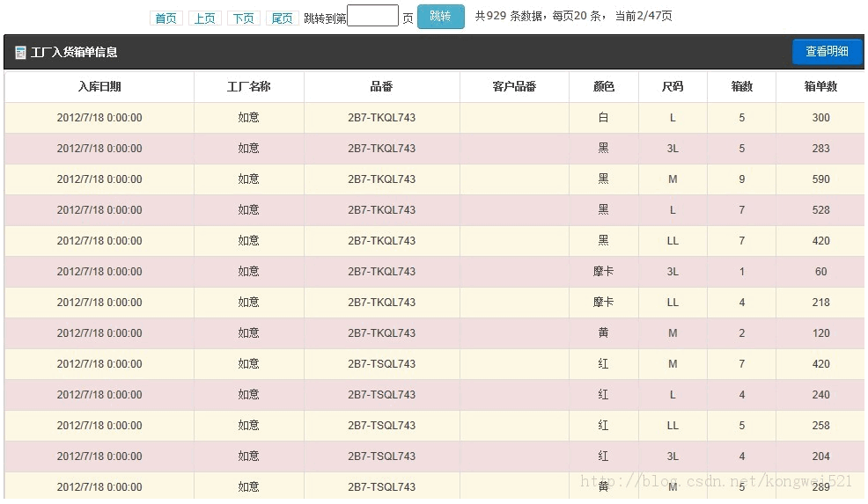Click the 尺码 column header
Screen dimensions: 868x504
tap(673, 87)
